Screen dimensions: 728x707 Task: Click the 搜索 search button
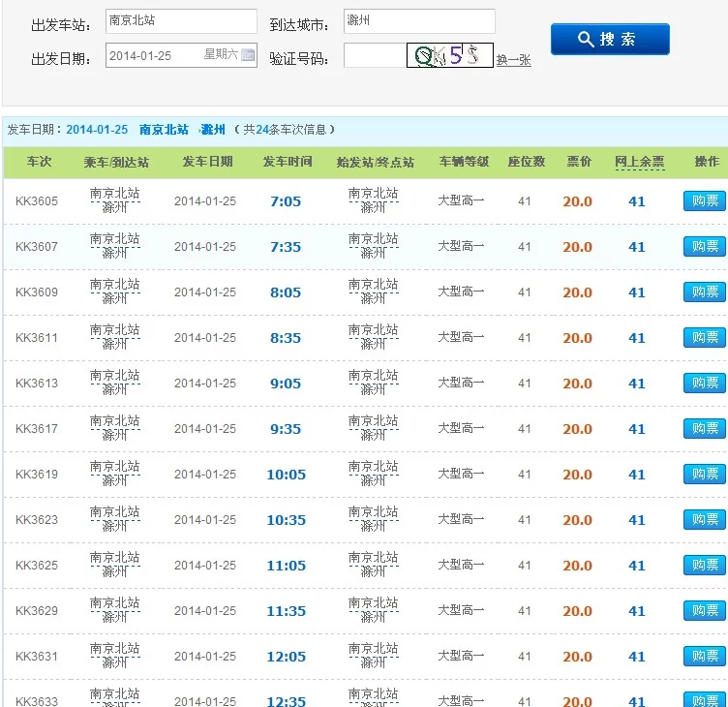[610, 39]
